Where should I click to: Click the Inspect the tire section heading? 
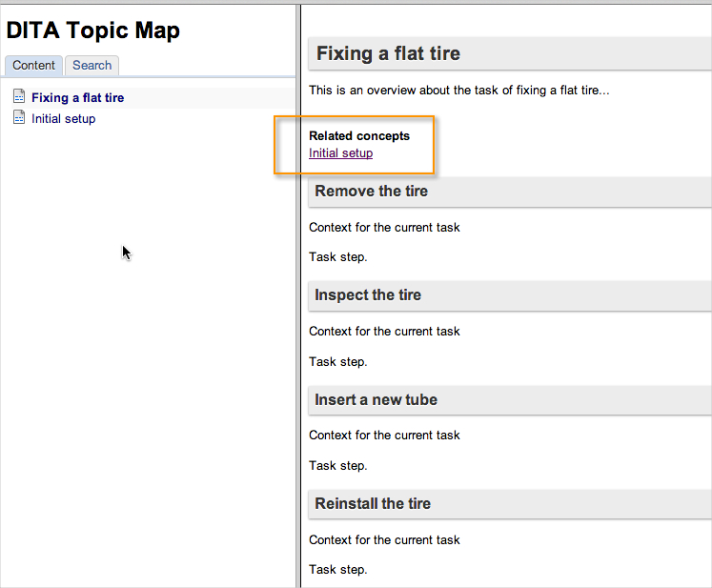pos(368,295)
